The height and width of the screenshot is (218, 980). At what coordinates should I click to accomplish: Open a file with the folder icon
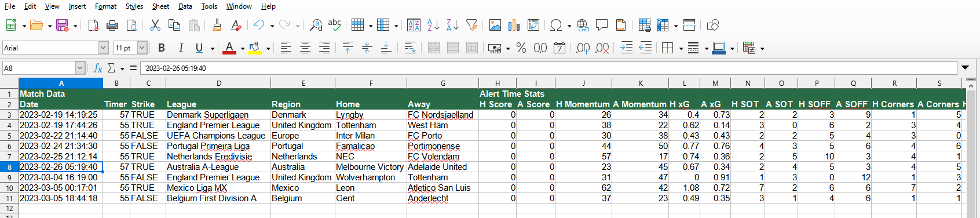[x=36, y=25]
